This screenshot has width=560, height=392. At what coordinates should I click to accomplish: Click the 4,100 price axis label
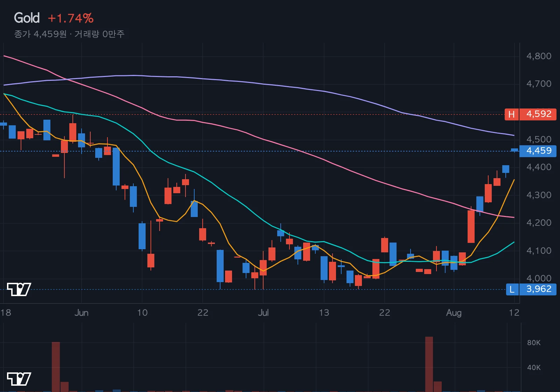coord(539,251)
